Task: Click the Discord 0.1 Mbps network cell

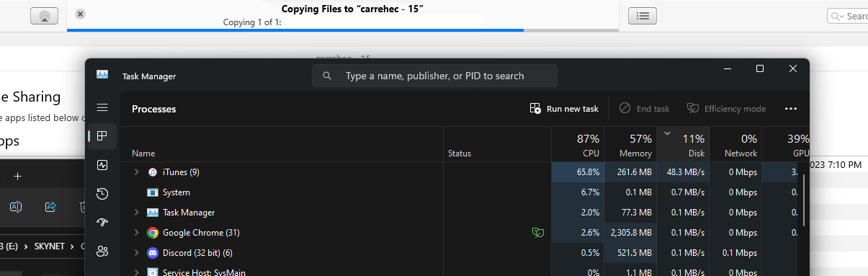Action: pyautogui.click(x=735, y=253)
